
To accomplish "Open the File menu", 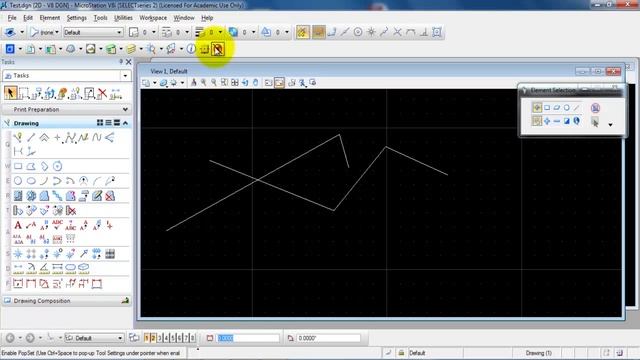I will coord(12,18).
